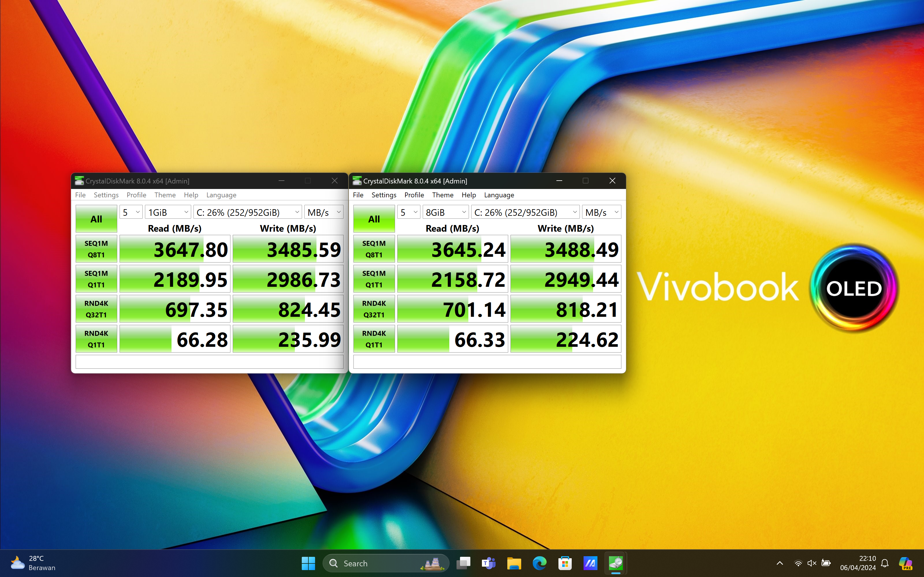This screenshot has height=577, width=924.
Task: Open the Settings menu in right window
Action: tap(384, 195)
